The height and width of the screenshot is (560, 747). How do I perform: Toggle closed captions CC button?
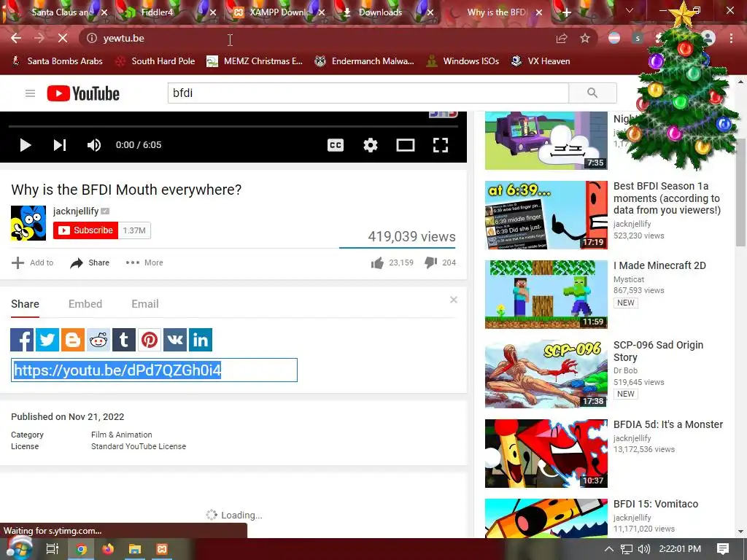(336, 145)
